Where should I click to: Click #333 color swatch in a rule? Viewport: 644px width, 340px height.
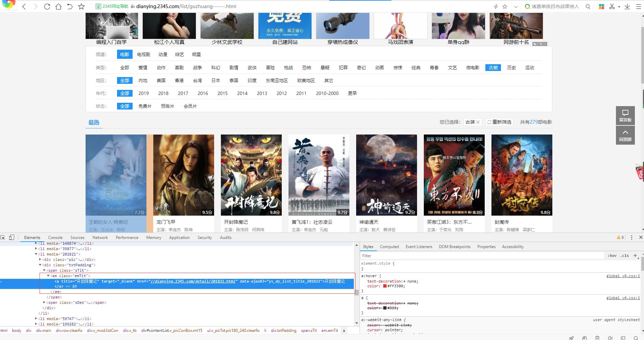point(385,308)
